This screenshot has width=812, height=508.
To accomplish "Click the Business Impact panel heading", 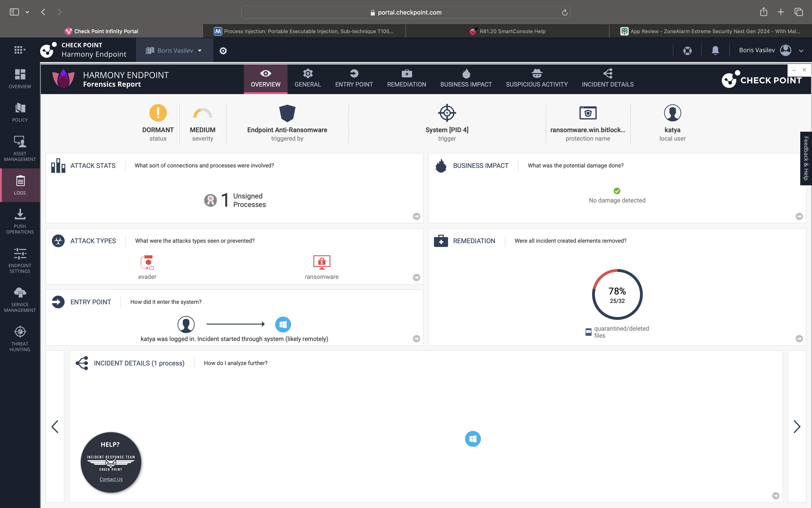I will tap(481, 166).
